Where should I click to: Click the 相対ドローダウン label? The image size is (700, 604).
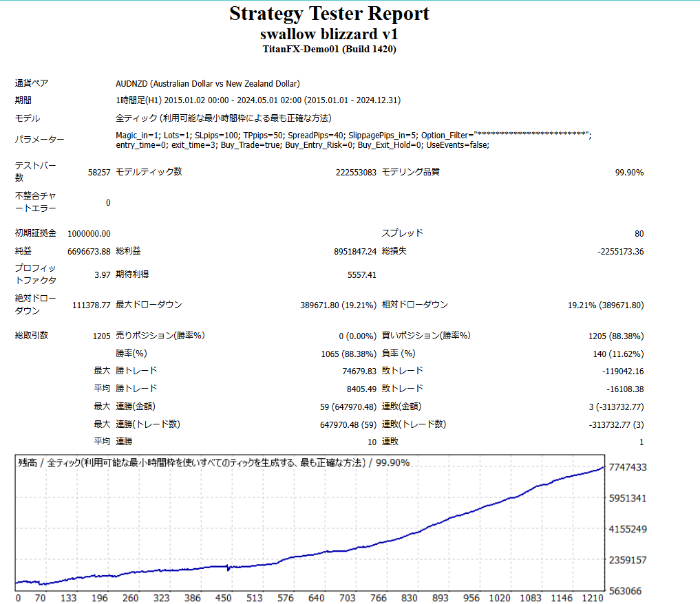tap(415, 305)
